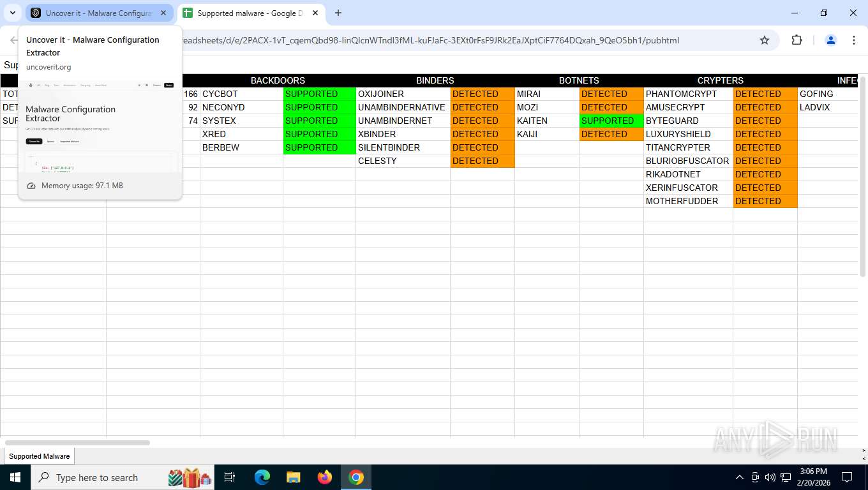
Task: Open a new browser tab
Action: (x=338, y=13)
